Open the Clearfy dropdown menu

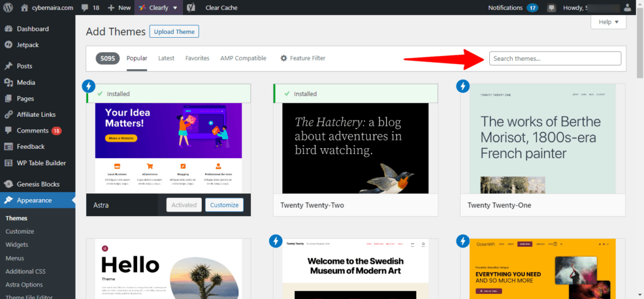(x=158, y=8)
